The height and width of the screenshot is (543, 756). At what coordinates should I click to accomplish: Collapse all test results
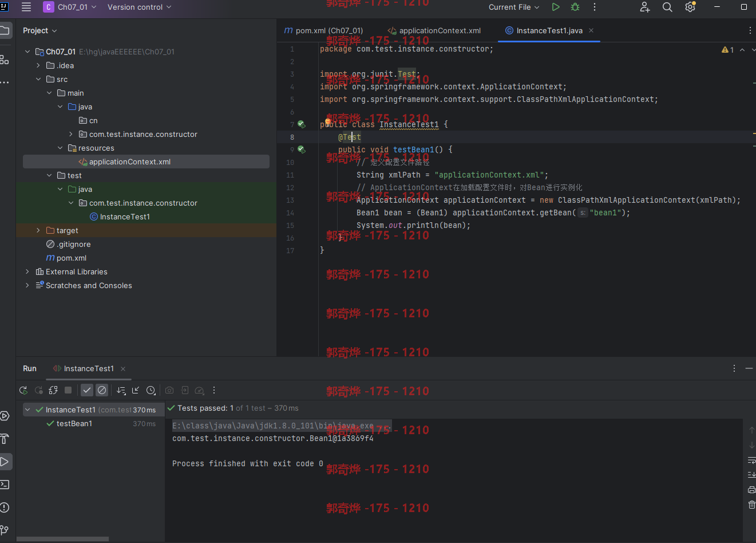click(x=136, y=390)
